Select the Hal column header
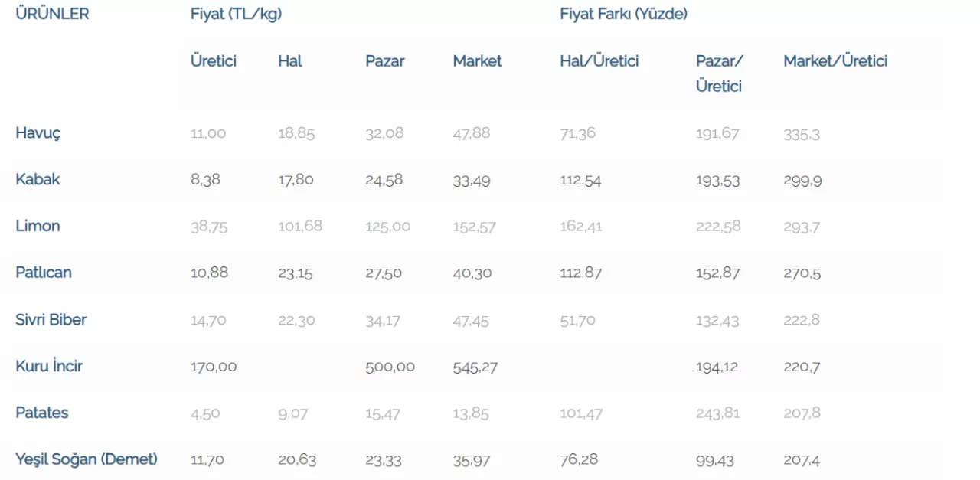The width and height of the screenshot is (980, 480). point(290,61)
